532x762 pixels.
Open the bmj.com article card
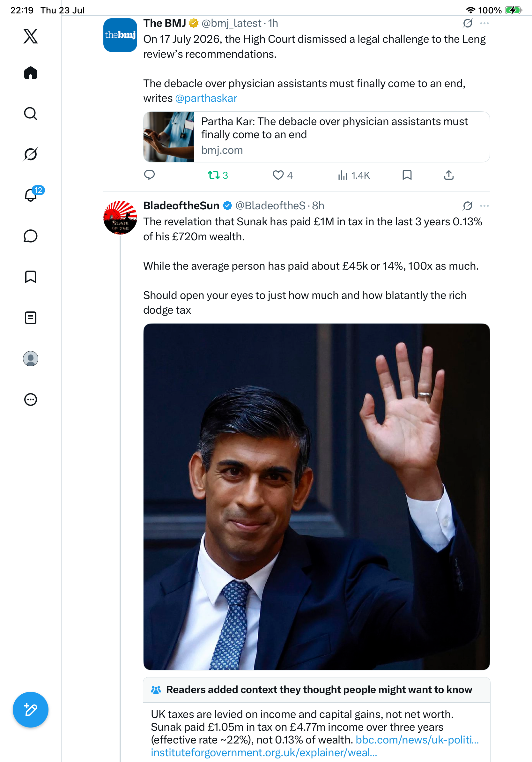[316, 137]
